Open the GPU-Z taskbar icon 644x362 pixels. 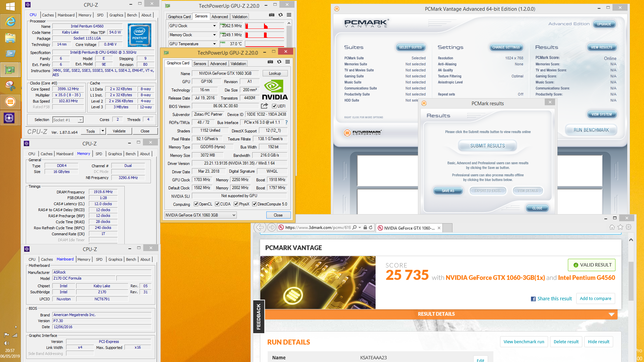pos(10,70)
